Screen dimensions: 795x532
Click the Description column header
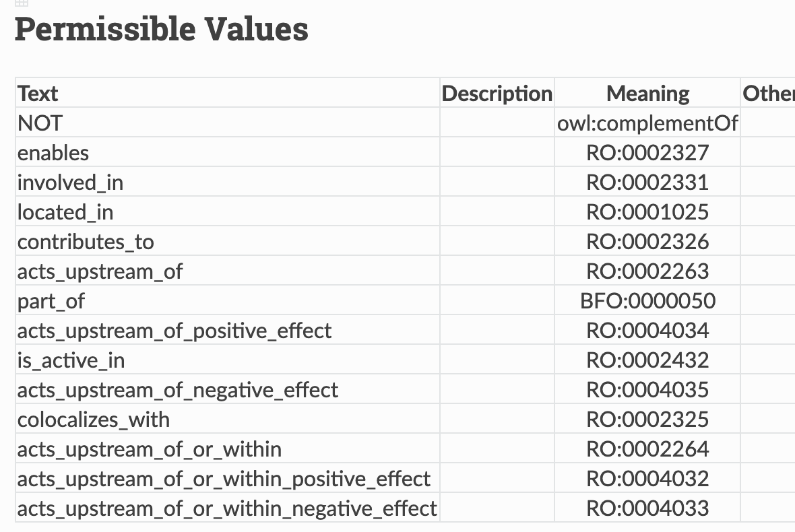[x=497, y=94]
